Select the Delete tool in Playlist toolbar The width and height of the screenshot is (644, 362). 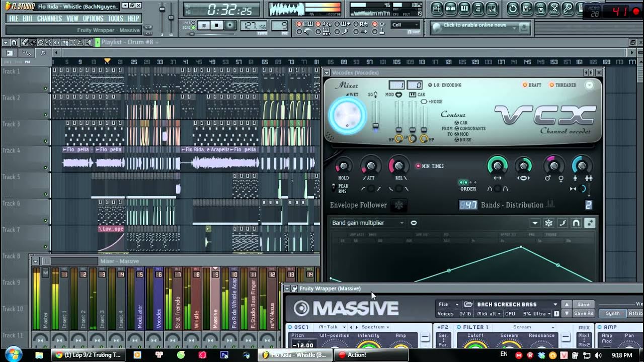pos(41,42)
